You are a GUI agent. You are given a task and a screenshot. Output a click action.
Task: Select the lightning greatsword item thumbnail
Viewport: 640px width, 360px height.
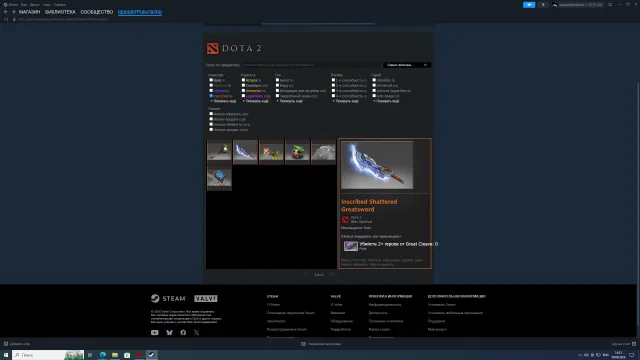pyautogui.click(x=245, y=152)
